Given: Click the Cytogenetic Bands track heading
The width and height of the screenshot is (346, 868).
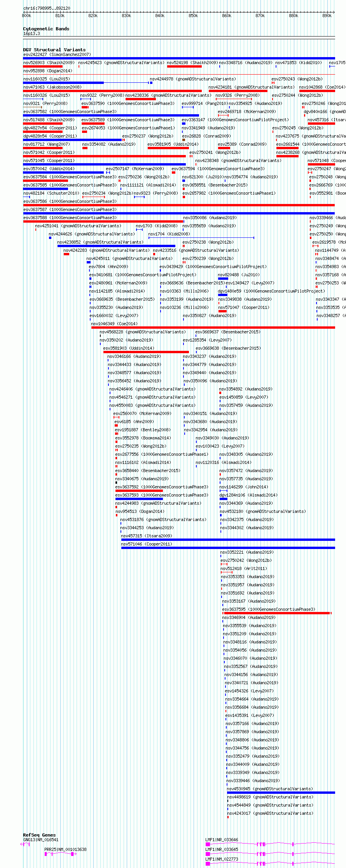Looking at the screenshot, I should (46, 29).
